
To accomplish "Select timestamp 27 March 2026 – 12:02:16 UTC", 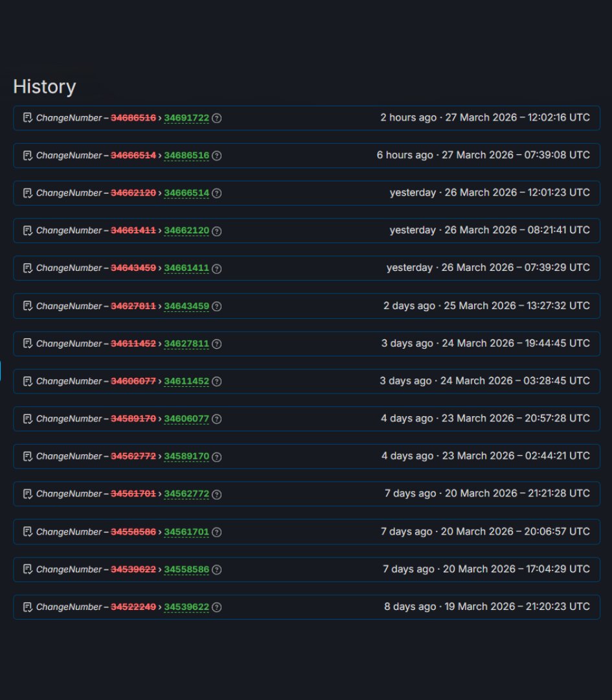I will coord(517,117).
